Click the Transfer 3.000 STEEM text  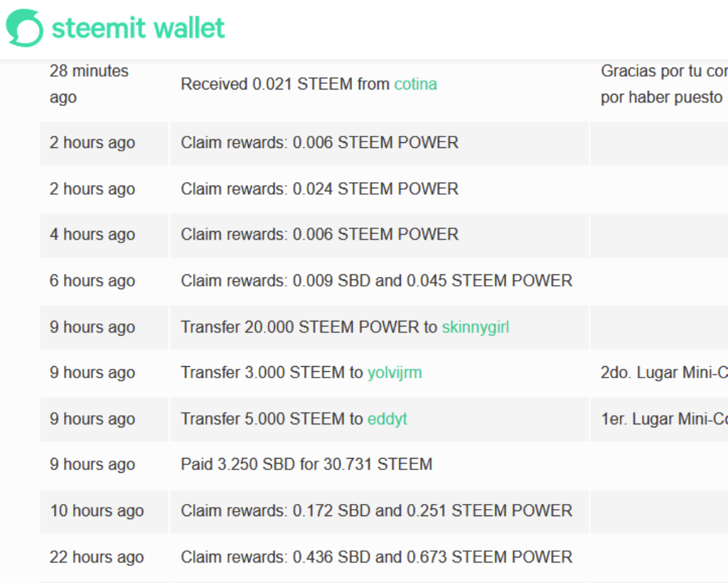pos(272,373)
